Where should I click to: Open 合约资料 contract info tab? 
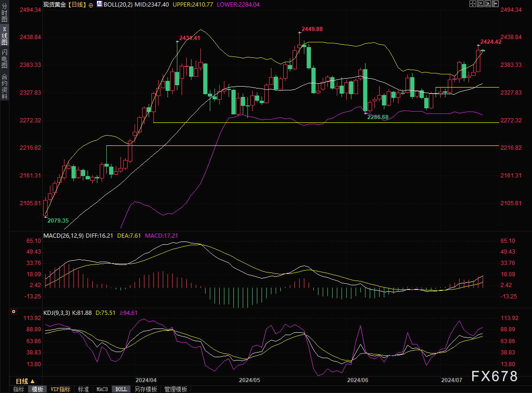4,86
